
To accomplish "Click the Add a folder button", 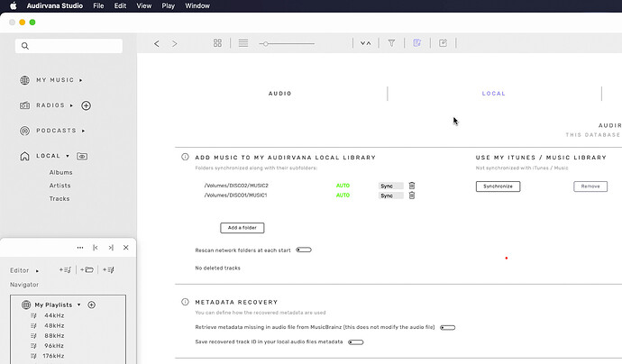I will pyautogui.click(x=242, y=228).
